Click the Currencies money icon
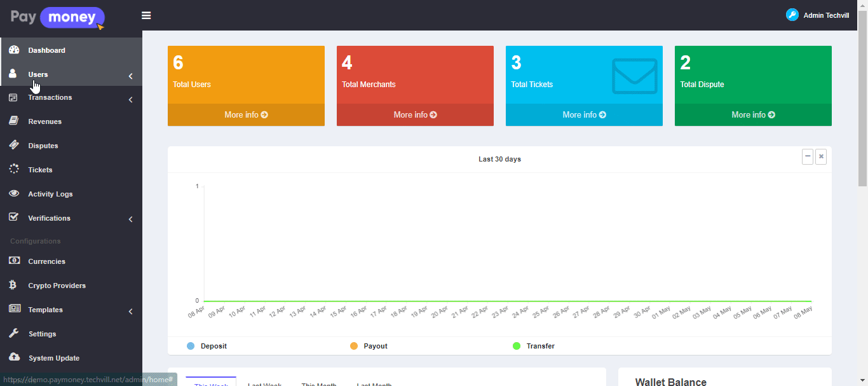The image size is (868, 386). click(14, 261)
